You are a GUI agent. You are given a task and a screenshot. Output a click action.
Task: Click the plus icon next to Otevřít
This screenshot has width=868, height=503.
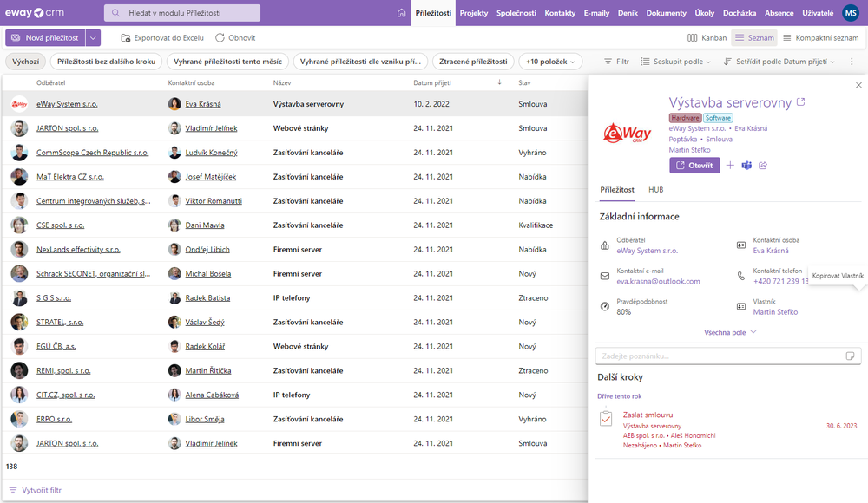click(730, 166)
